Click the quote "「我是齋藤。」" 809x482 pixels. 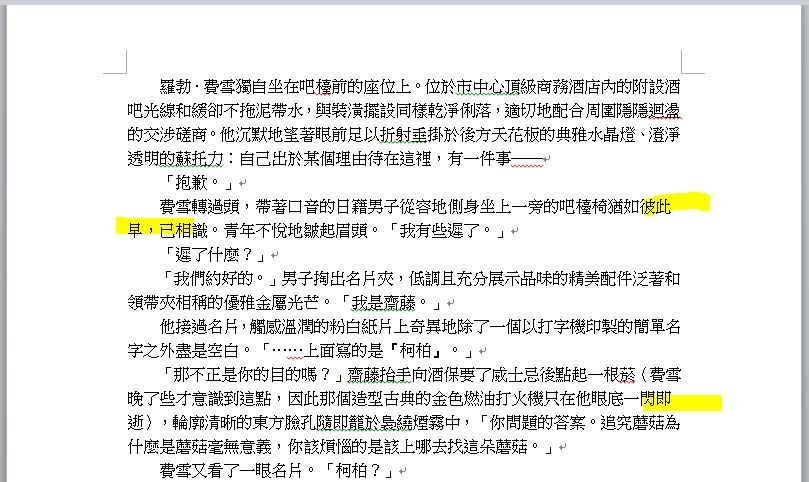(392, 302)
